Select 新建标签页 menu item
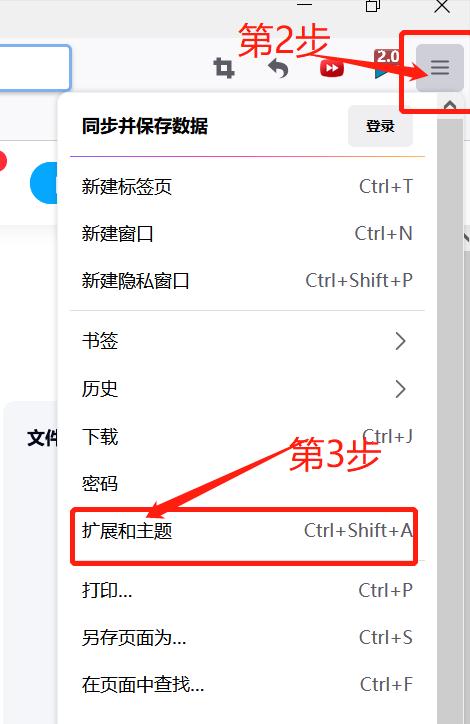Image resolution: width=470 pixels, height=724 pixels. pos(247,187)
